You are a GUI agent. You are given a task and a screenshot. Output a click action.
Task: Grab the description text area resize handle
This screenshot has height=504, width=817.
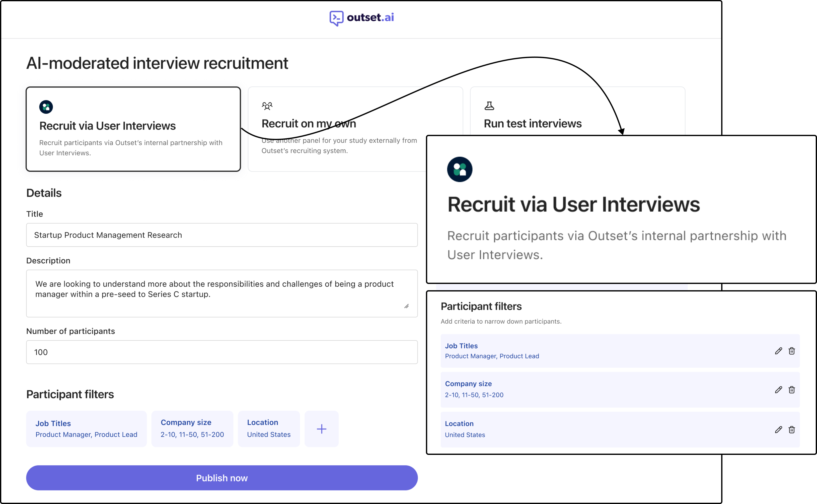[406, 306]
